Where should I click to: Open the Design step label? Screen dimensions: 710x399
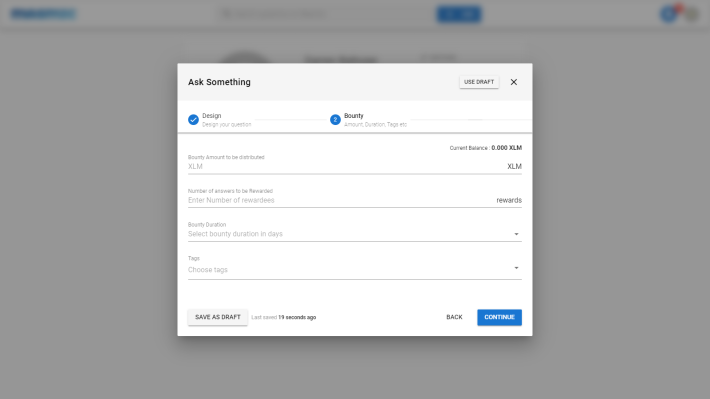211,115
